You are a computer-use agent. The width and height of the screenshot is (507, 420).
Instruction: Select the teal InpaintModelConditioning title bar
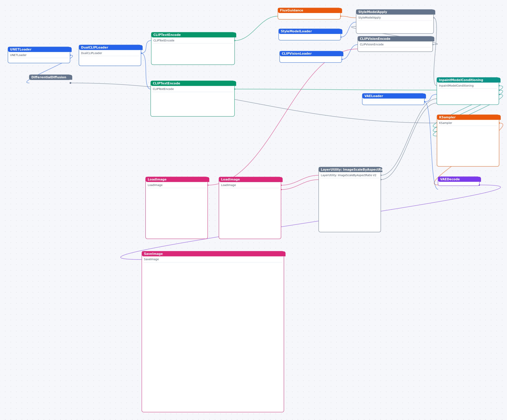[x=468, y=80]
